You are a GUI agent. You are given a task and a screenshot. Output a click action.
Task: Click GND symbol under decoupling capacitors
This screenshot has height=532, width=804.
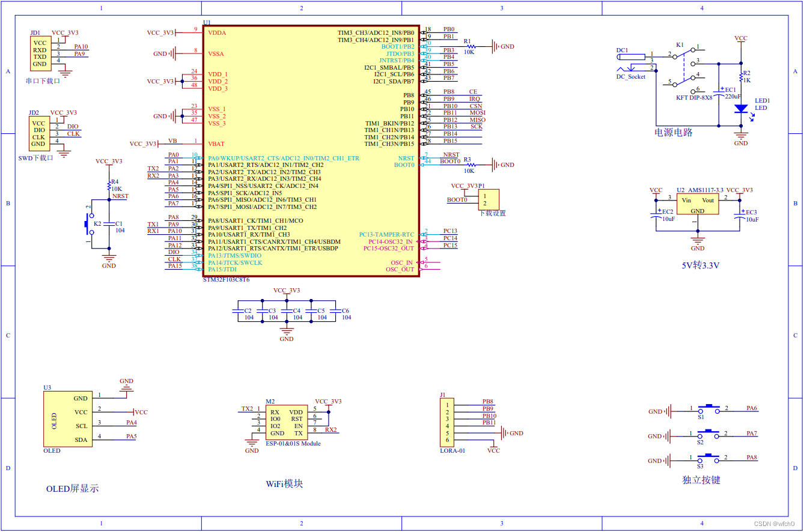point(287,333)
